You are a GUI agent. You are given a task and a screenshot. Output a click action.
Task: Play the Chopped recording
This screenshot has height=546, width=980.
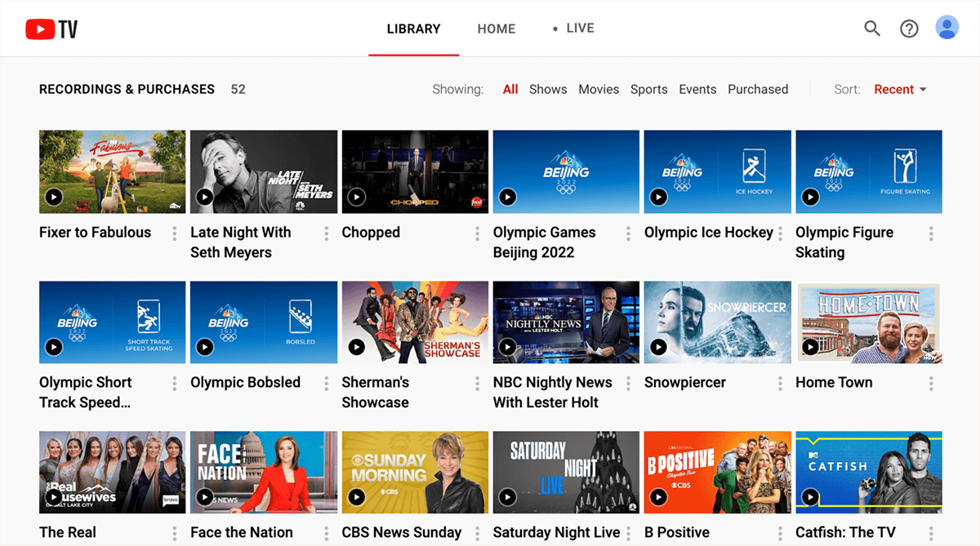pyautogui.click(x=356, y=197)
